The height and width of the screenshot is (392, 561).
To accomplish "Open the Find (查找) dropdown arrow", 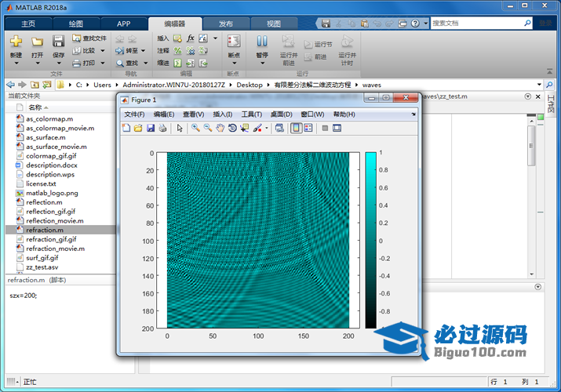I will click(146, 64).
